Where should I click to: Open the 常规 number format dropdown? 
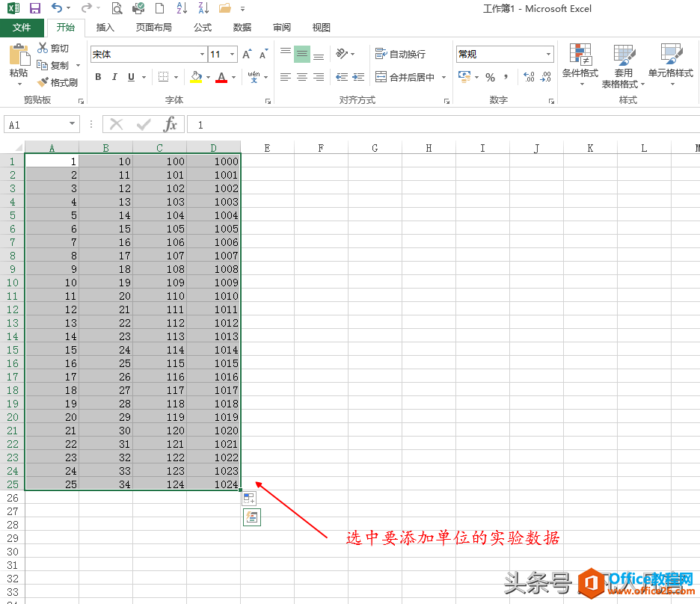[x=548, y=54]
